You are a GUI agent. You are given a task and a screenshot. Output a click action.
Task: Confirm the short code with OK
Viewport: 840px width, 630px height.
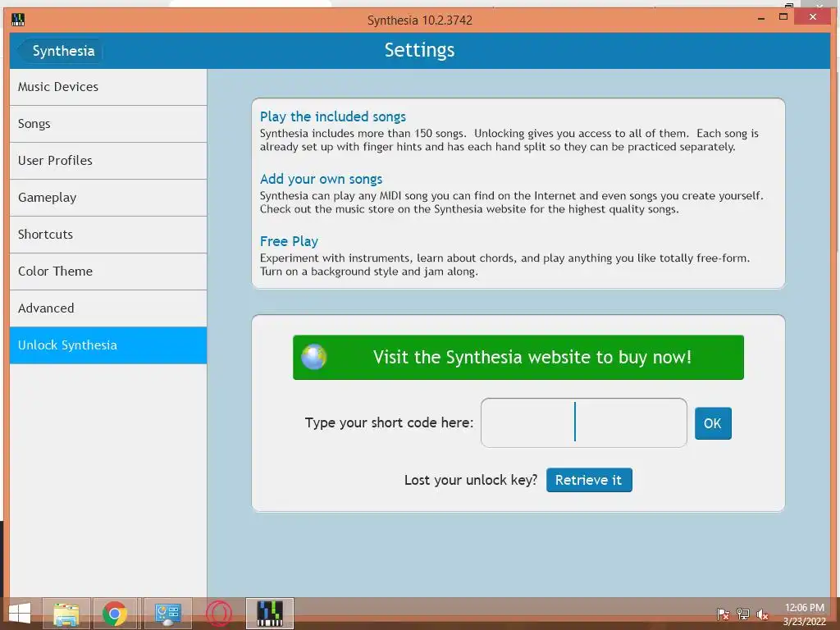(x=713, y=423)
